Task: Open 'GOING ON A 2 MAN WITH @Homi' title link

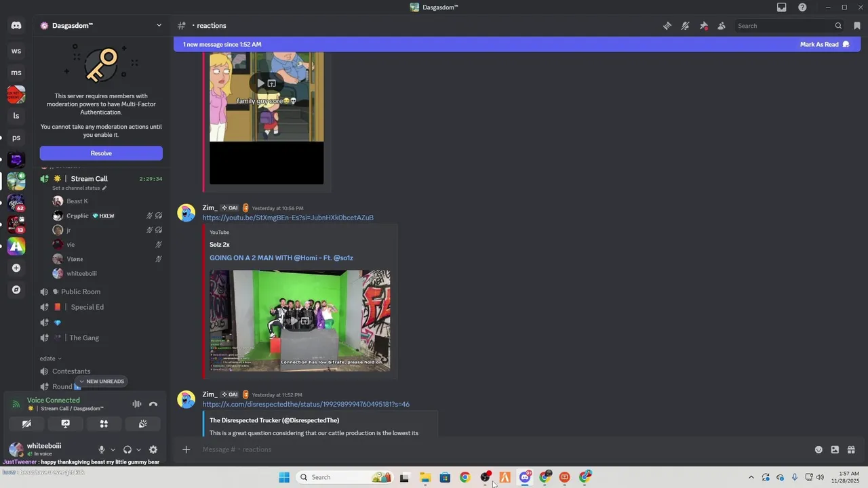Action: coord(281,258)
